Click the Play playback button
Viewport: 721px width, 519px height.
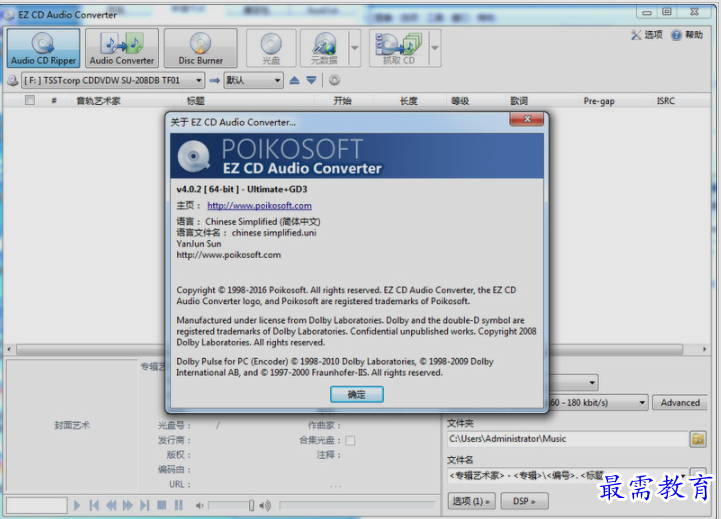tap(77, 506)
